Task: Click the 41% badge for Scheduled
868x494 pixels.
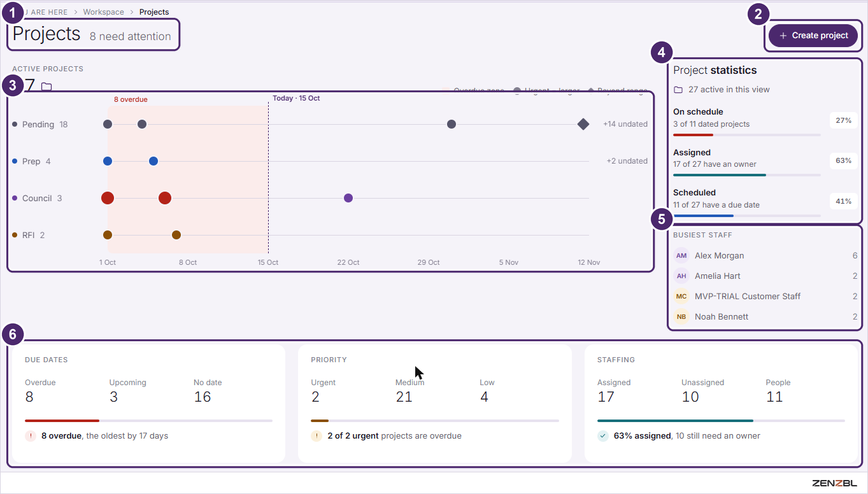Action: (843, 201)
